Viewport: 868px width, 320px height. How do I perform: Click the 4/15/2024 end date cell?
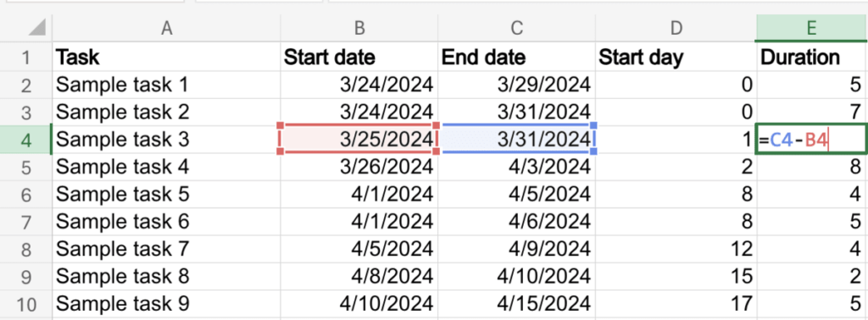pos(516,303)
